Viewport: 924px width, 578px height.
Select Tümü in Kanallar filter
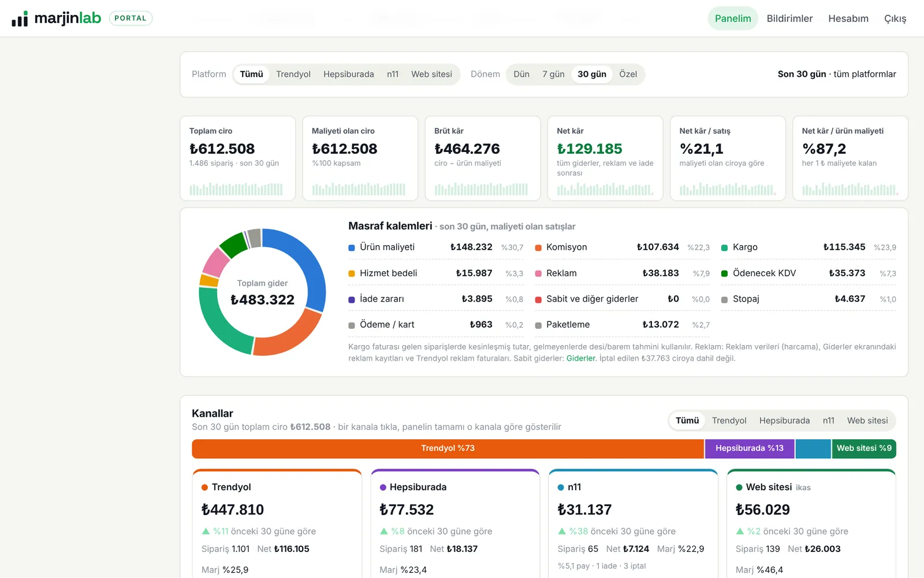click(687, 421)
